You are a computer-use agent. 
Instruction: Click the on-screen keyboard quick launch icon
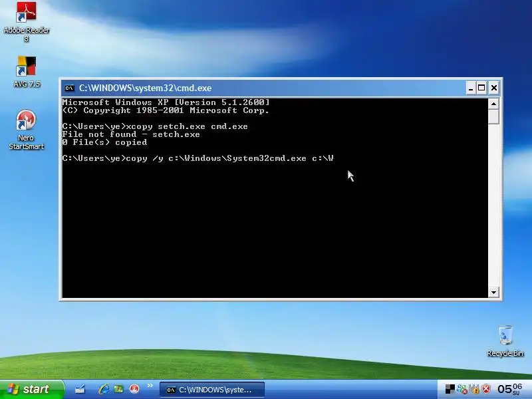[80, 389]
